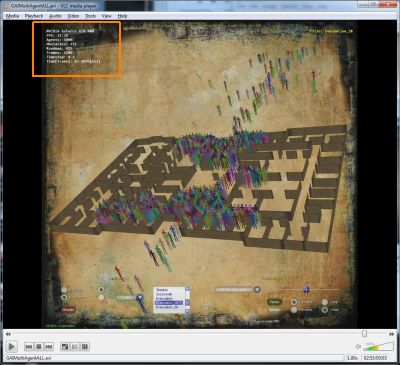This screenshot has height=365, width=400.
Task: Click the fast forward arrows beside seek bar
Action: (391, 334)
